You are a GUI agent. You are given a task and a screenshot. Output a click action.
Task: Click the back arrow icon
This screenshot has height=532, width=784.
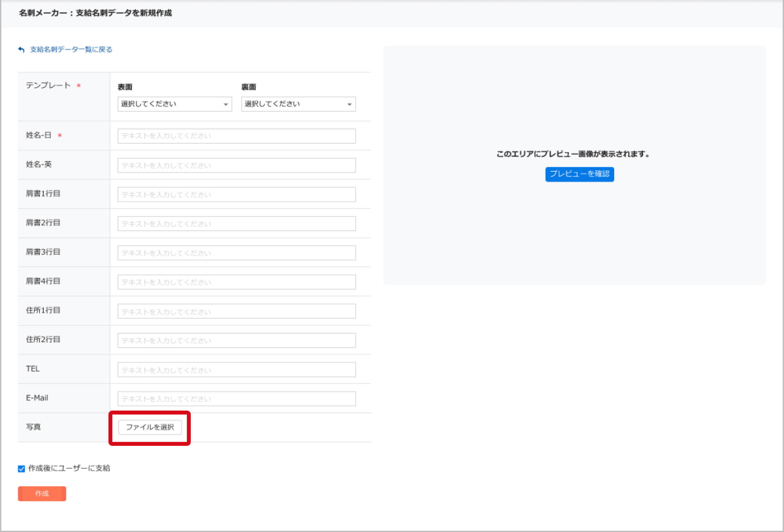point(22,50)
